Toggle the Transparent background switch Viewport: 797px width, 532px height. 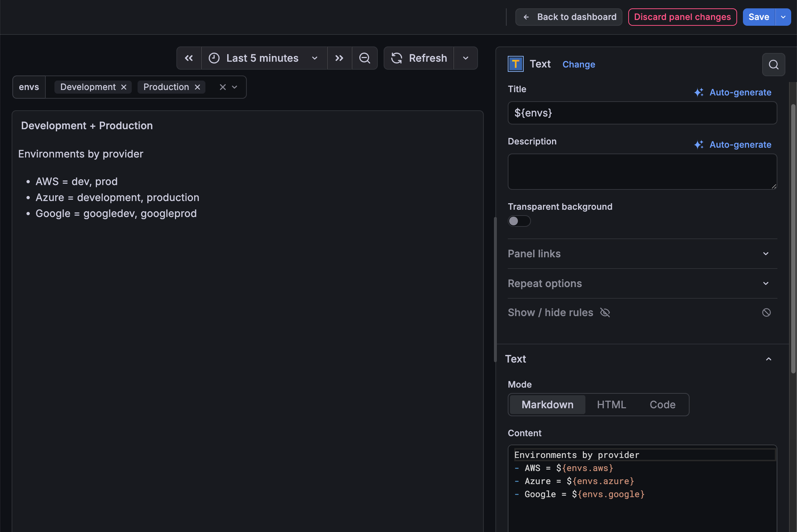point(519,221)
